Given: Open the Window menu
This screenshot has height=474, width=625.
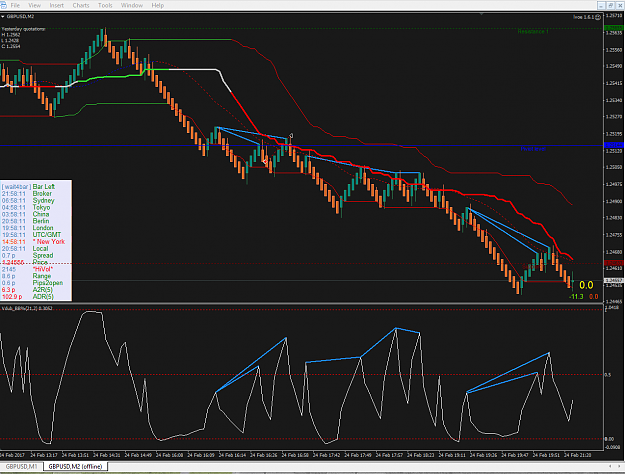Looking at the screenshot, I should (x=132, y=5).
